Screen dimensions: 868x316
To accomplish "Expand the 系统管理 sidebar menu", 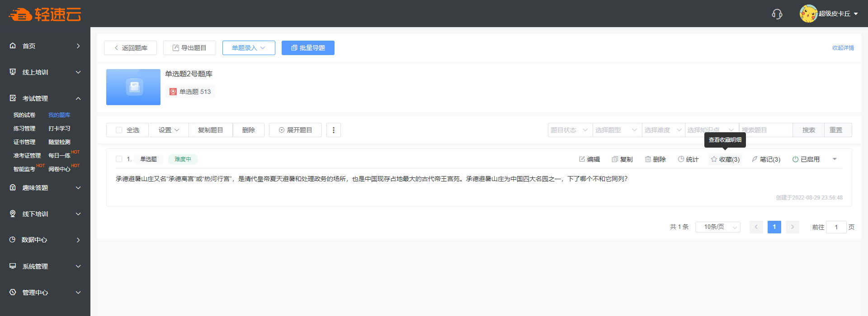I will 45,266.
